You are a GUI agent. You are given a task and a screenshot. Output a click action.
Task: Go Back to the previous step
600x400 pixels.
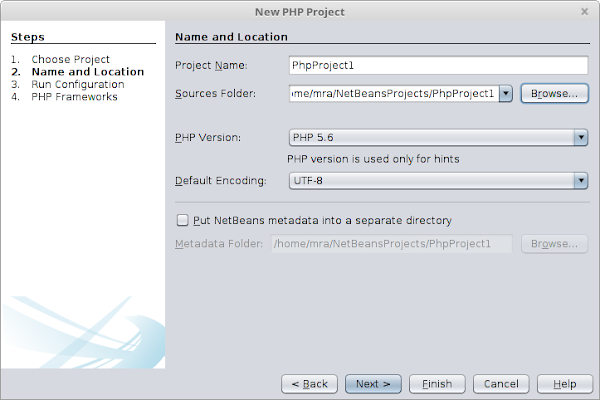(309, 384)
